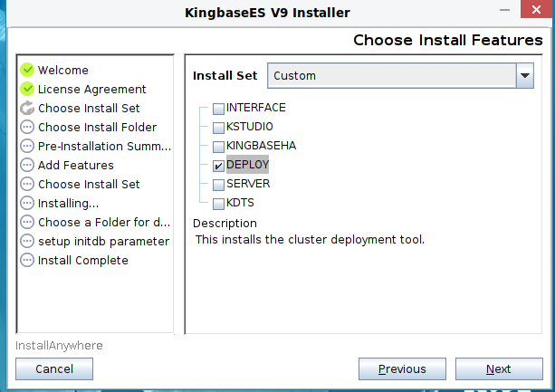Click the Install Complete step icon
Image resolution: width=555 pixels, height=392 pixels.
(27, 260)
